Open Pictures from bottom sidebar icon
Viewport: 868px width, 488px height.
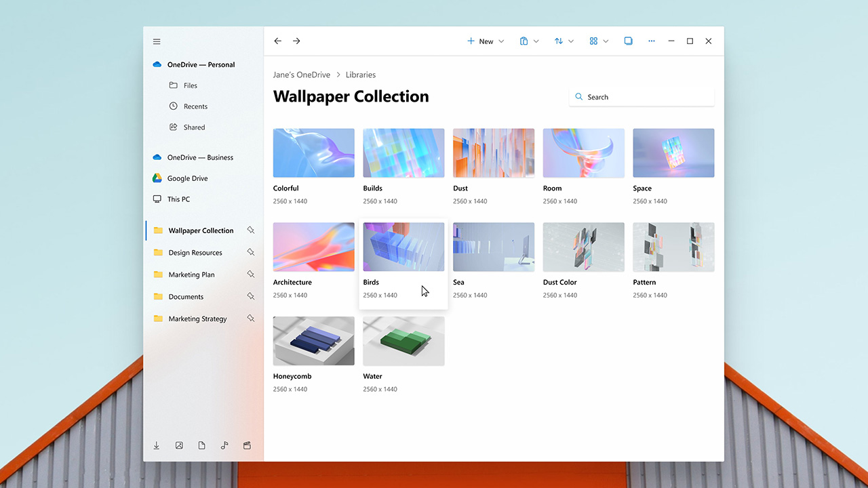(x=179, y=445)
